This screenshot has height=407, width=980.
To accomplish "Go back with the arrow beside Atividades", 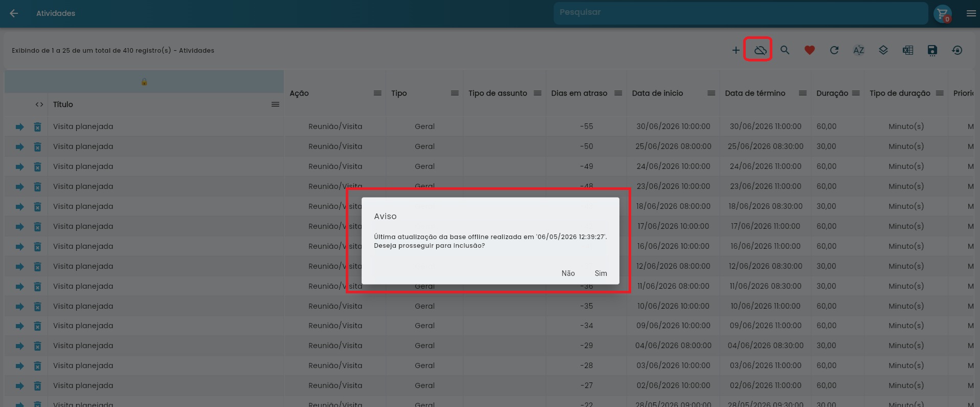I will point(14,13).
